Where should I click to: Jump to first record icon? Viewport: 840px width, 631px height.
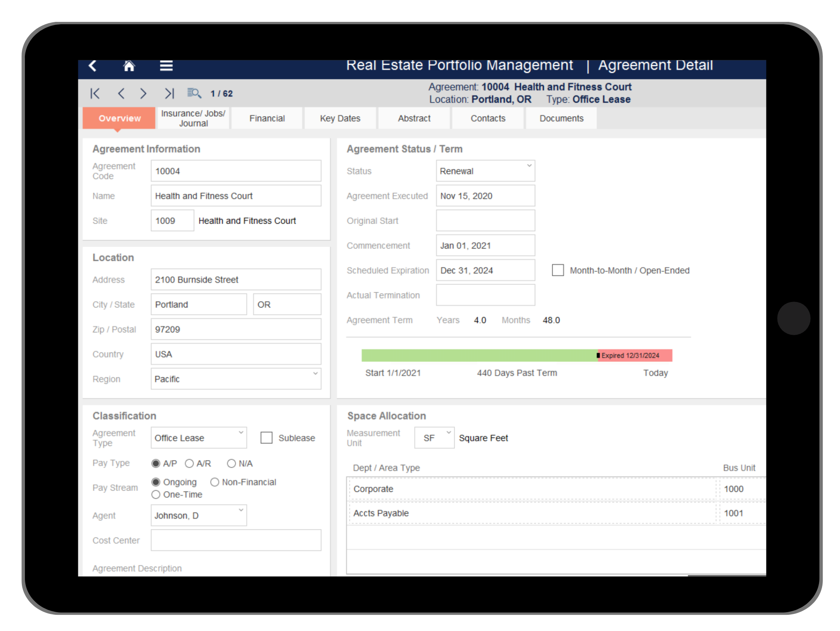point(95,93)
